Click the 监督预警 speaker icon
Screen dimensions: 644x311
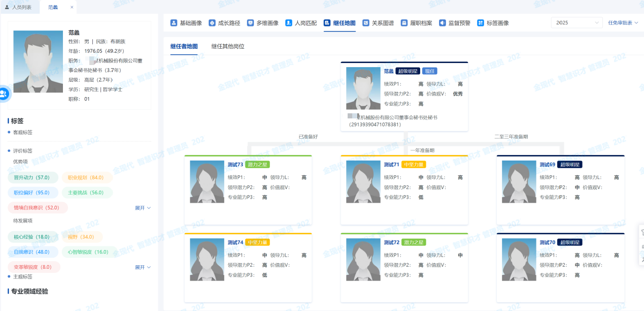[x=443, y=23]
